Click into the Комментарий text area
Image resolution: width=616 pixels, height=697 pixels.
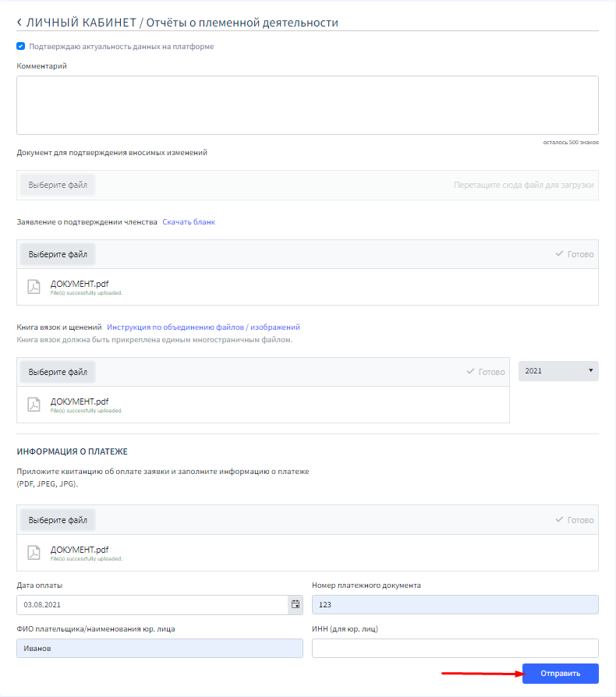[x=307, y=105]
